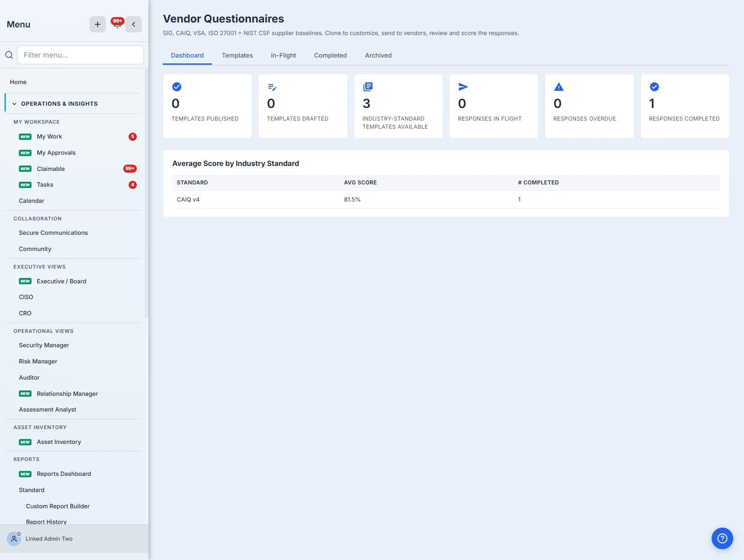Open Reports Dashboard menu item
Image resolution: width=744 pixels, height=560 pixels.
(64, 474)
